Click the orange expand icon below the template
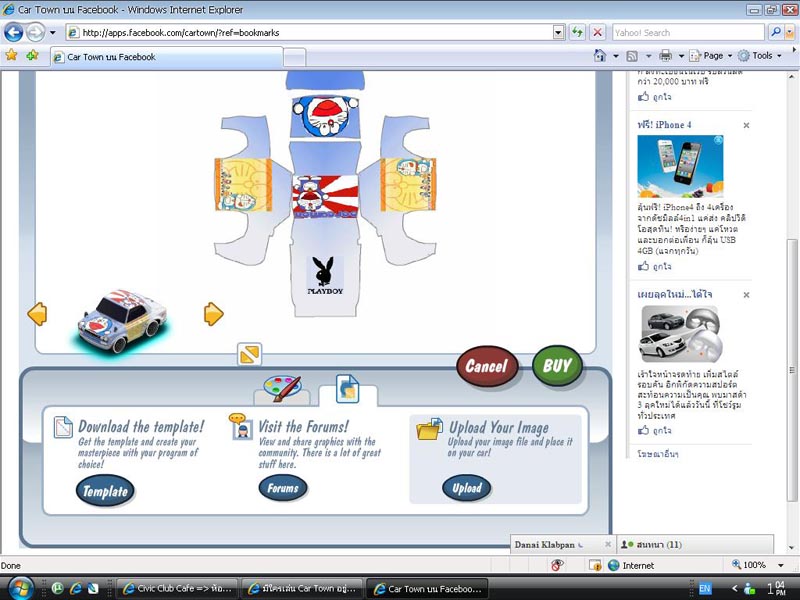The image size is (800, 600). (249, 354)
